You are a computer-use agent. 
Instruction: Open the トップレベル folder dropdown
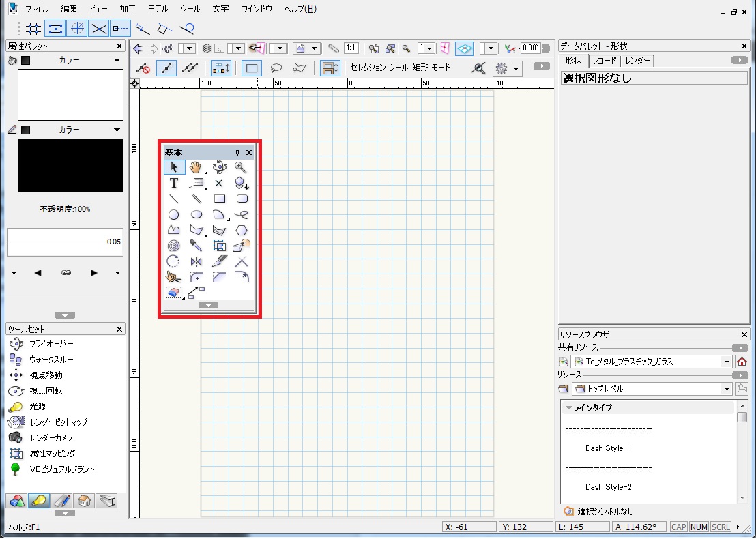click(727, 389)
